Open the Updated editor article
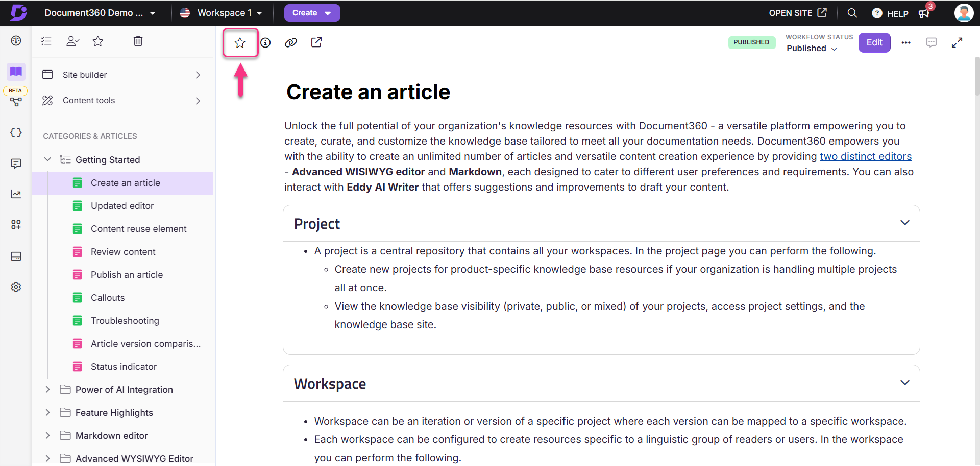This screenshot has height=466, width=980. 122,206
